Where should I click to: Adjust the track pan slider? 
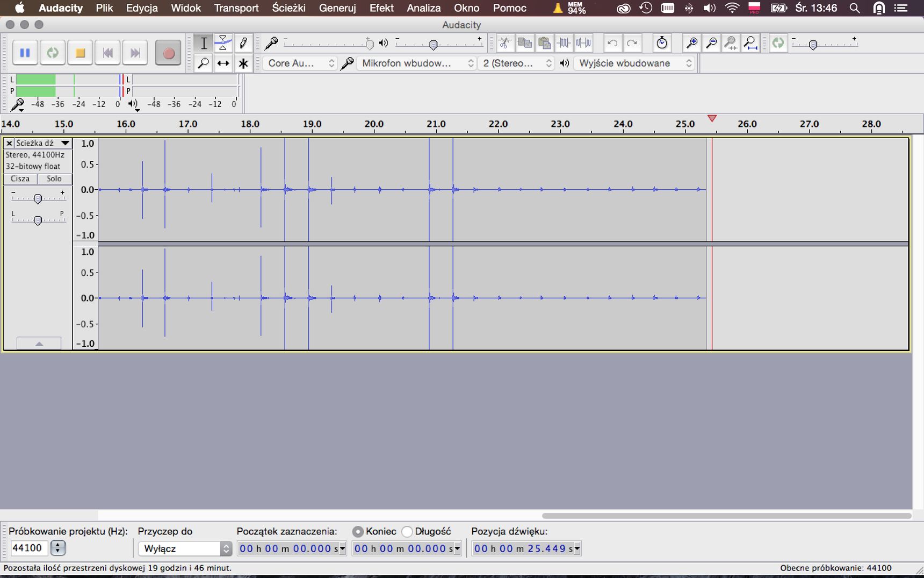tap(38, 220)
